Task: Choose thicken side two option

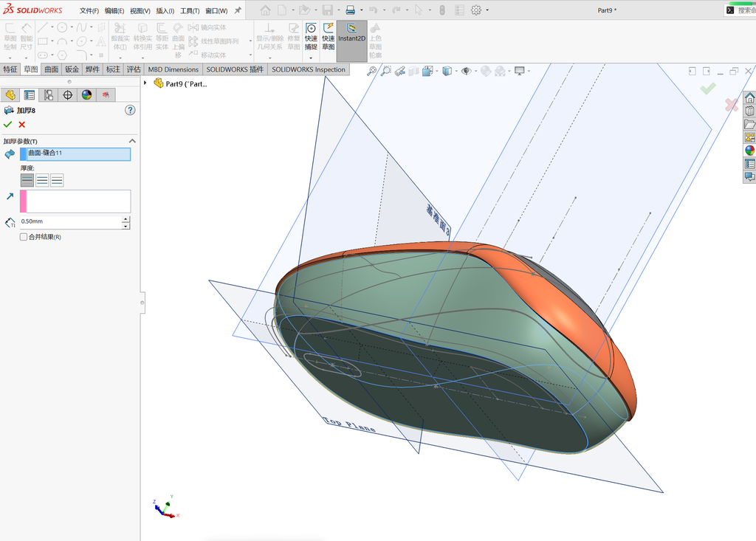Action: (57, 180)
